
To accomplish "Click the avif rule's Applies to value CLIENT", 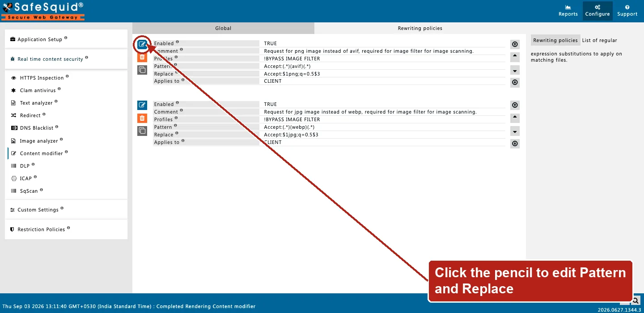I will pyautogui.click(x=273, y=81).
